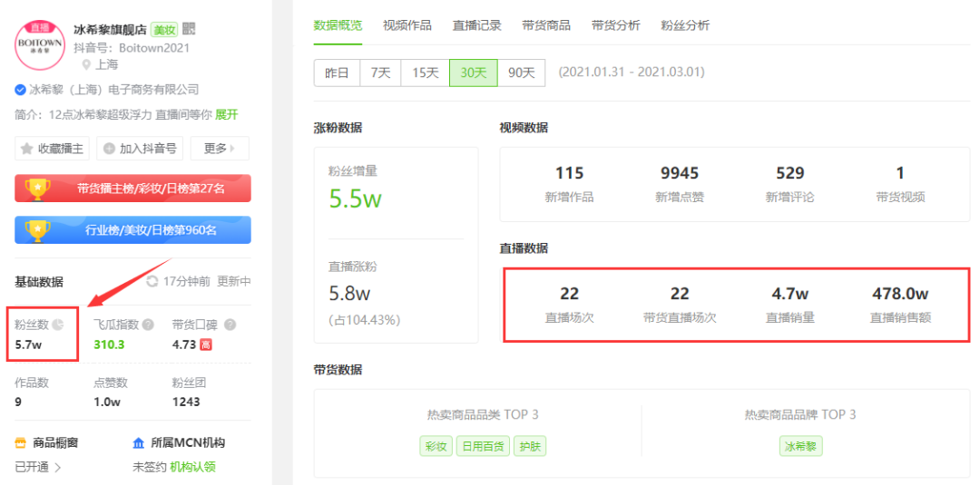The width and height of the screenshot is (980, 485).
Task: Go to the 带货分析 tab
Action: [615, 25]
